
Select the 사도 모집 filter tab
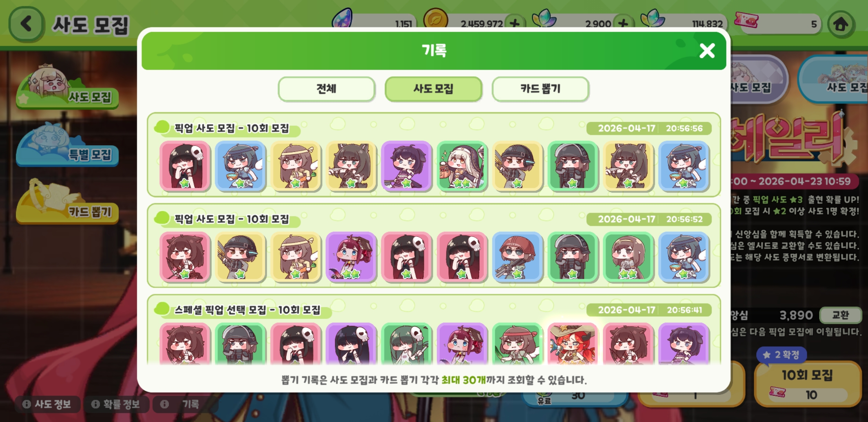click(x=433, y=89)
